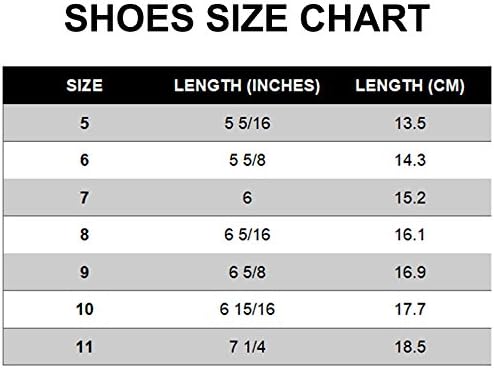This screenshot has width=494, height=368.
Task: Select the LENGTH (INCHES) column header
Action: tap(247, 86)
